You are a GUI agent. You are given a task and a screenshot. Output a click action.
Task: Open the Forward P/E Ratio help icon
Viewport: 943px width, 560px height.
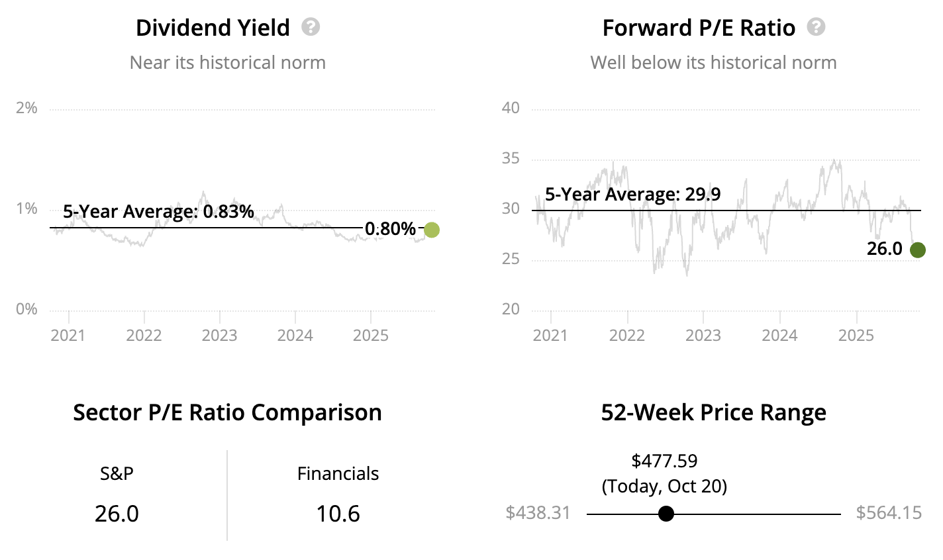pos(817,27)
